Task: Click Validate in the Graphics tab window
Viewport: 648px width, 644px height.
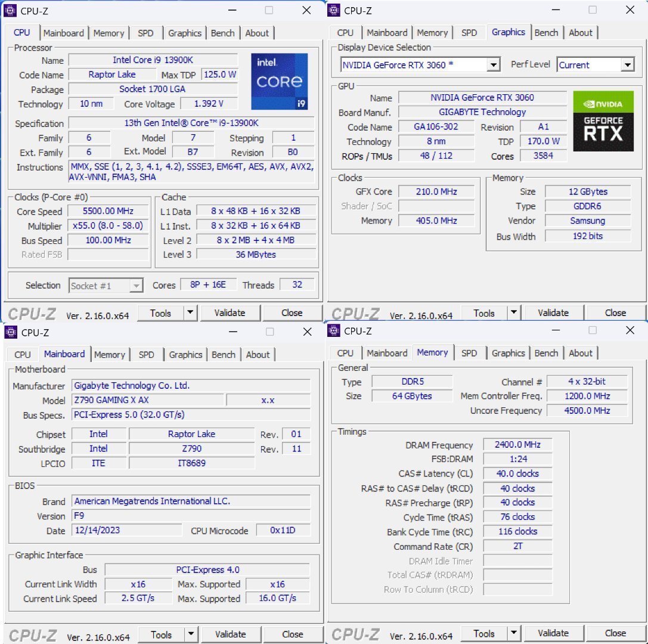Action: tap(553, 312)
